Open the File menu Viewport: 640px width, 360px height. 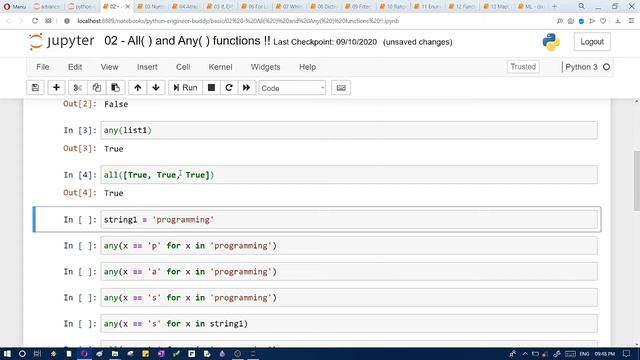pos(42,67)
